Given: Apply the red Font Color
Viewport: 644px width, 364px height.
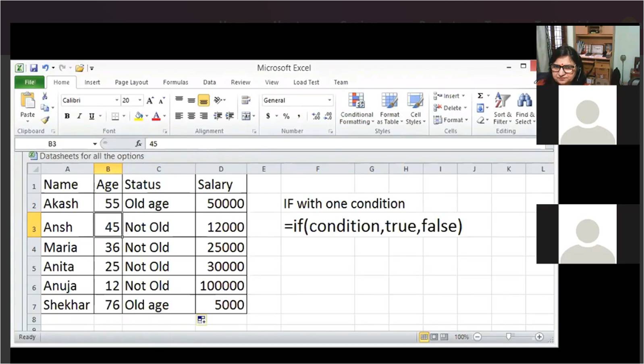Looking at the screenshot, I should [x=156, y=116].
